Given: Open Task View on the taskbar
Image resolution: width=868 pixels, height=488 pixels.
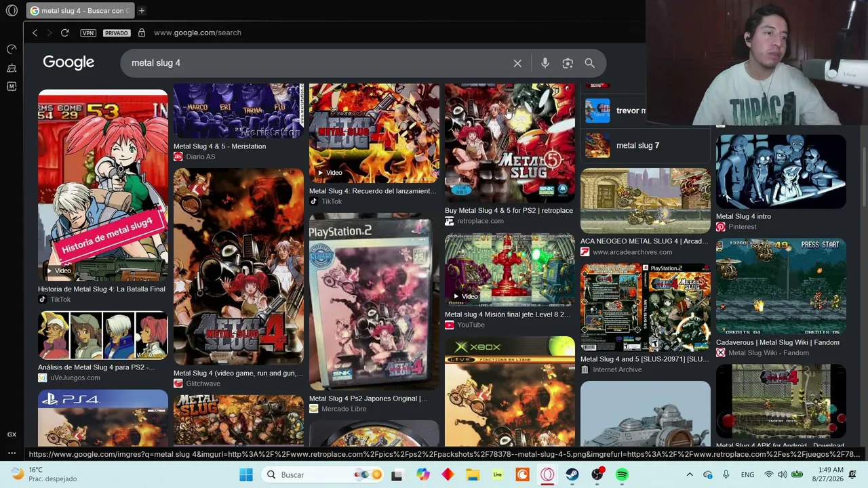Looking at the screenshot, I should click(397, 474).
